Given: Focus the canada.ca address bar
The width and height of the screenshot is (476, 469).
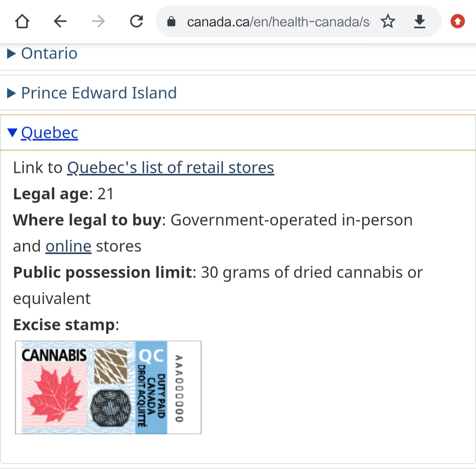Looking at the screenshot, I should pos(278,22).
